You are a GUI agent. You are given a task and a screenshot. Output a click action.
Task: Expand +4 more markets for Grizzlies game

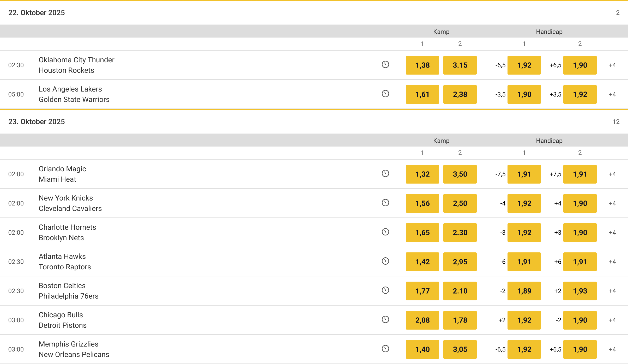click(x=612, y=349)
